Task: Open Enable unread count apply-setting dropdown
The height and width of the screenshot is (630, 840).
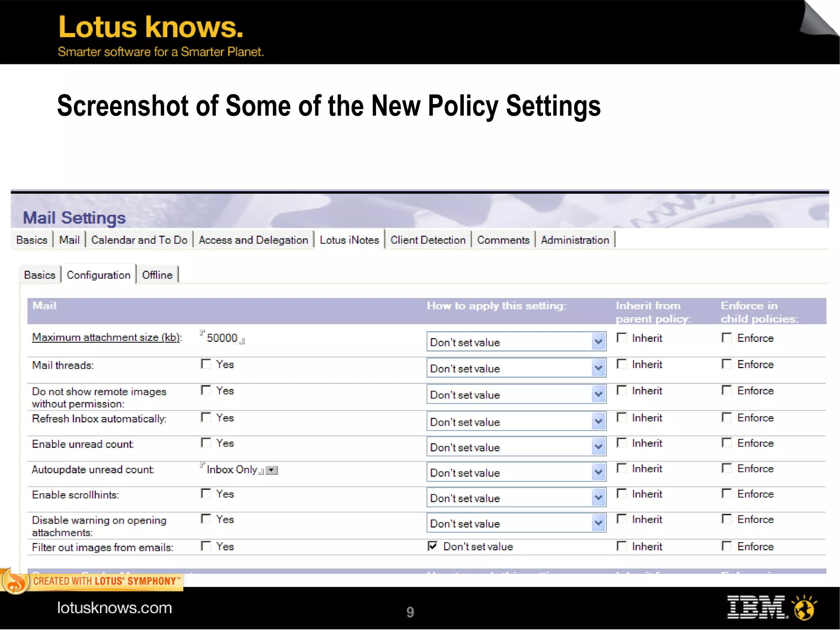Action: click(516, 447)
